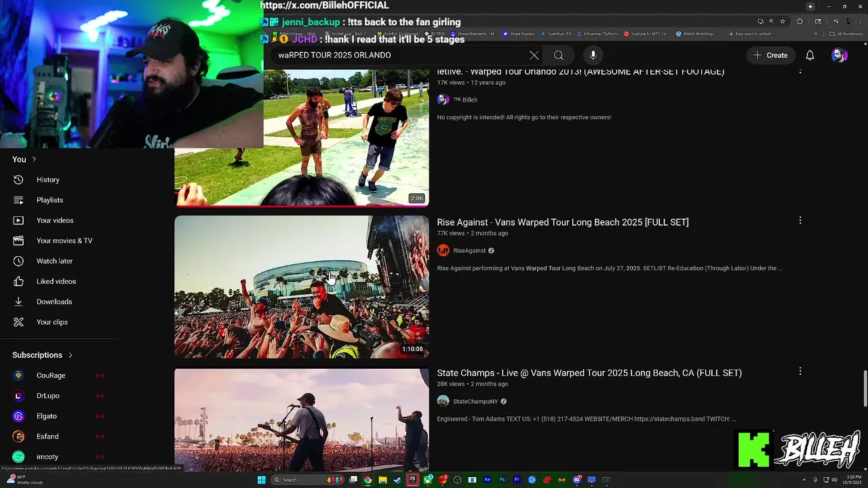Open the Windows Start menu
Viewport: 868px width, 488px height.
point(262,480)
